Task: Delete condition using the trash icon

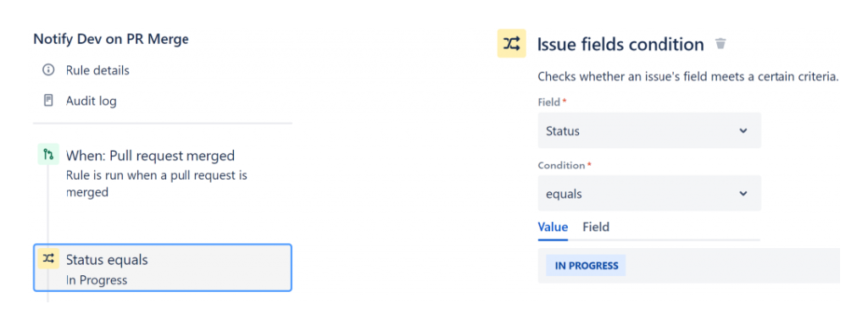Action: (721, 44)
